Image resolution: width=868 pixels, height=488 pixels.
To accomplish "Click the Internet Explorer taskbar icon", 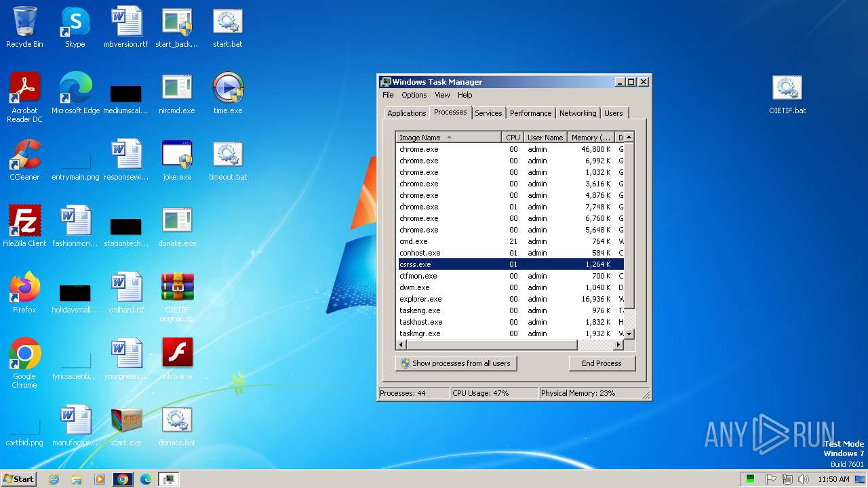I will tap(54, 479).
